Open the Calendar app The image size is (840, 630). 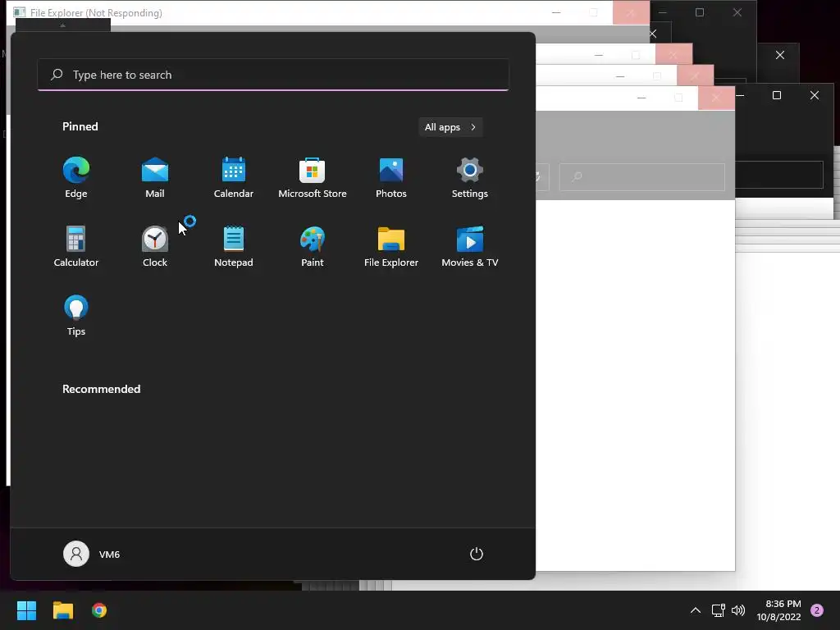point(234,178)
